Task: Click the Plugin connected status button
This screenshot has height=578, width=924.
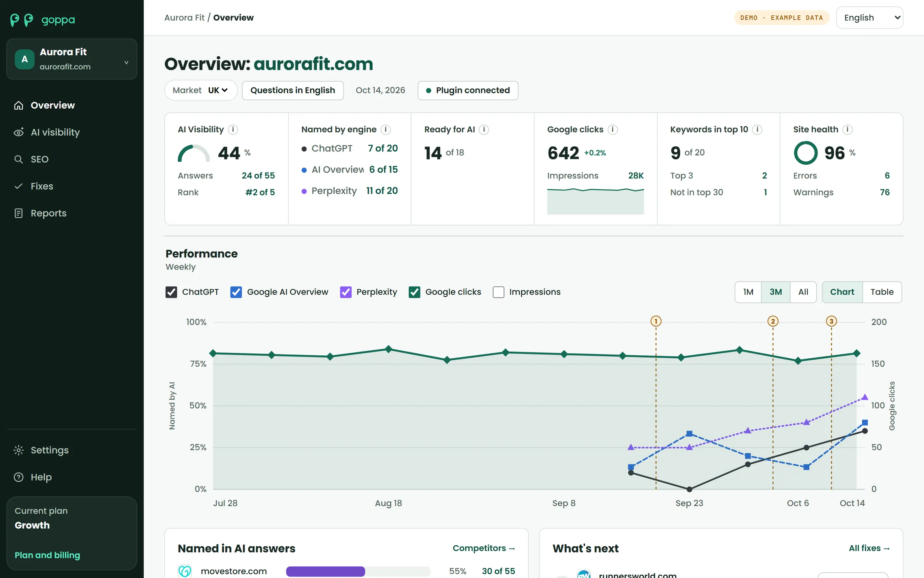Action: (468, 90)
